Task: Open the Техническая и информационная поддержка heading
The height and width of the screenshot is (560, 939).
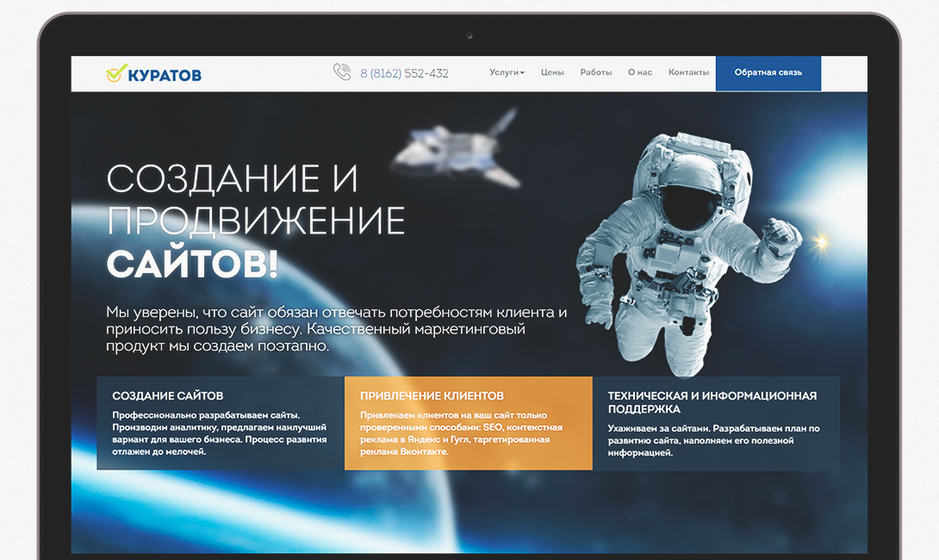Action: (x=712, y=402)
